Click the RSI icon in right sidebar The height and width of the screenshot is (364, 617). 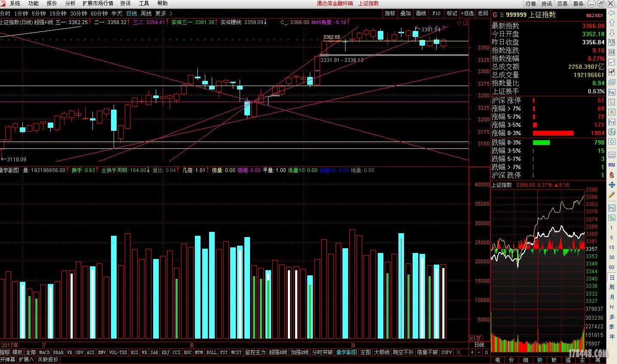click(611, 165)
